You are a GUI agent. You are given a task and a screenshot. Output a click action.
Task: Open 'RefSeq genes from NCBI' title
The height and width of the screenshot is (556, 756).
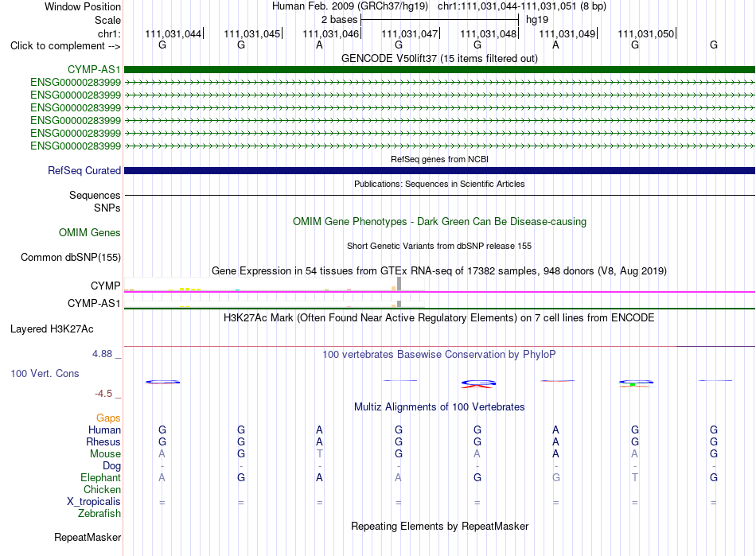[439, 159]
